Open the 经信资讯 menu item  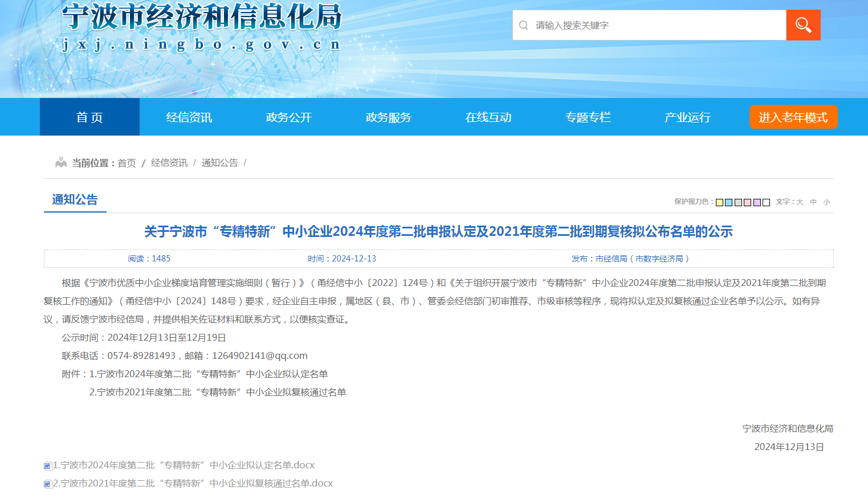pos(189,117)
